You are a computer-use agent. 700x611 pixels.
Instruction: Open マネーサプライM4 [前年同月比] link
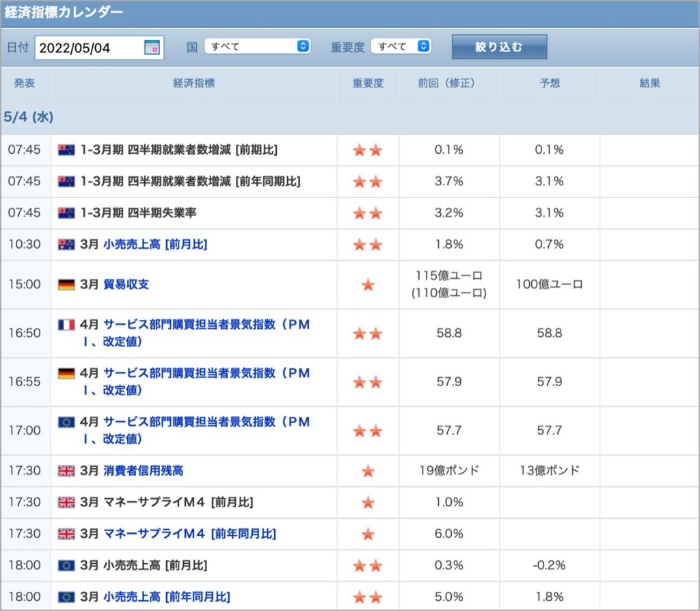[190, 534]
